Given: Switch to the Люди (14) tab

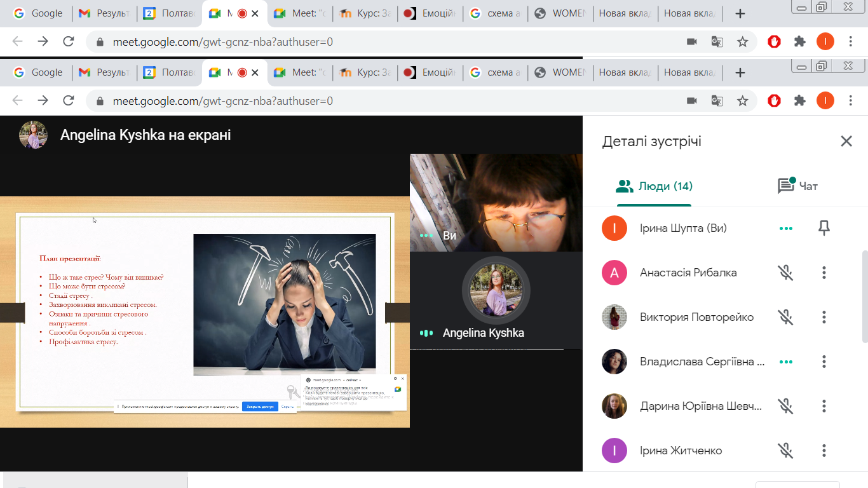Looking at the screenshot, I should [x=654, y=186].
